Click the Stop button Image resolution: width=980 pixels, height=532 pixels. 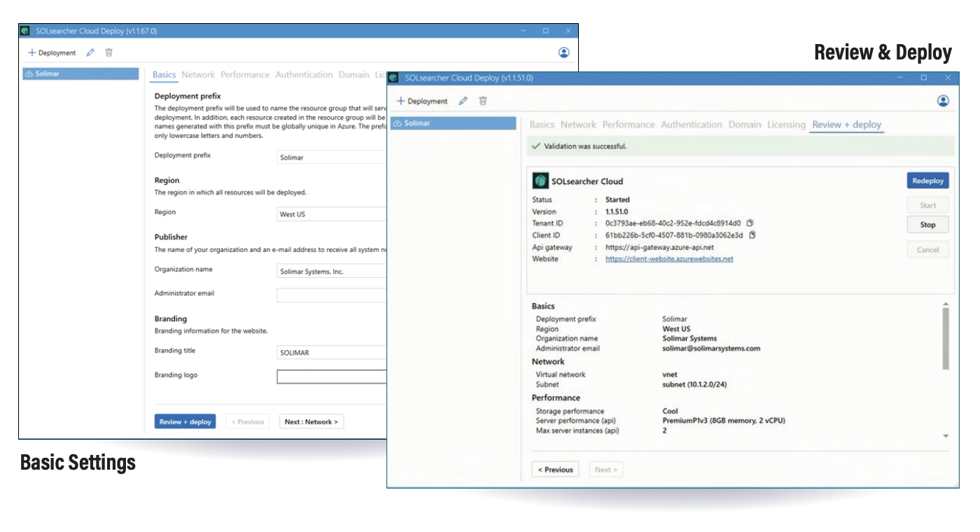(927, 224)
